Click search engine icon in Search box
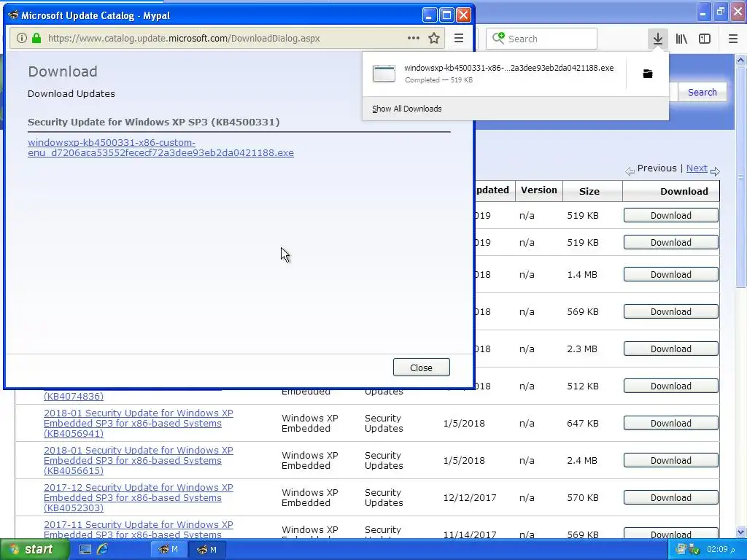The width and height of the screenshot is (747, 560). (x=498, y=38)
